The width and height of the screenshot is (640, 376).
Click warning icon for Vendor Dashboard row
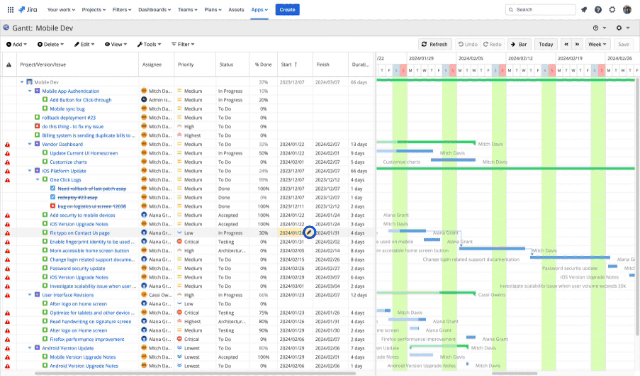7,145
